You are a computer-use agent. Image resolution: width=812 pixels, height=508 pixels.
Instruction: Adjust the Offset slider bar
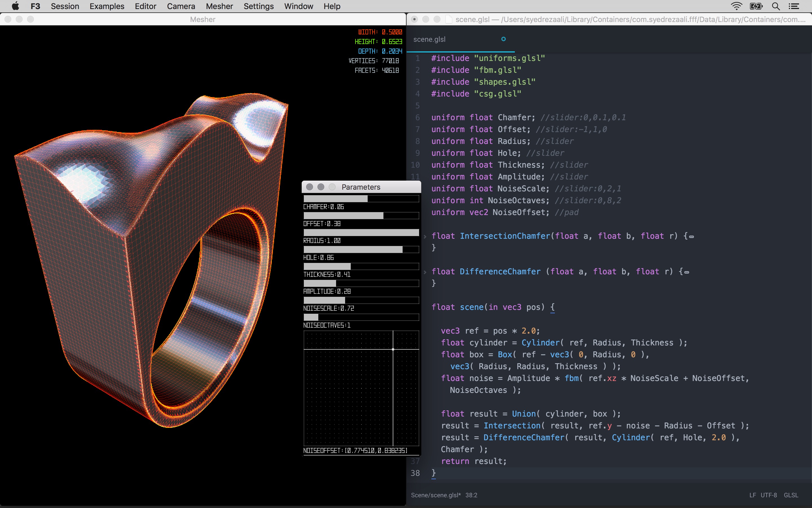point(361,216)
